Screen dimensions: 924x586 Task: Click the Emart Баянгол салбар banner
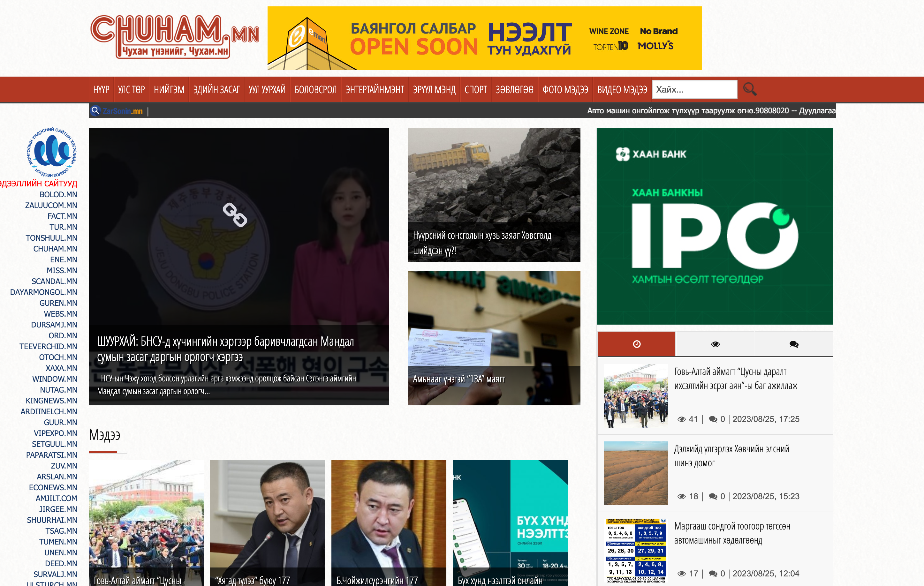coord(484,38)
